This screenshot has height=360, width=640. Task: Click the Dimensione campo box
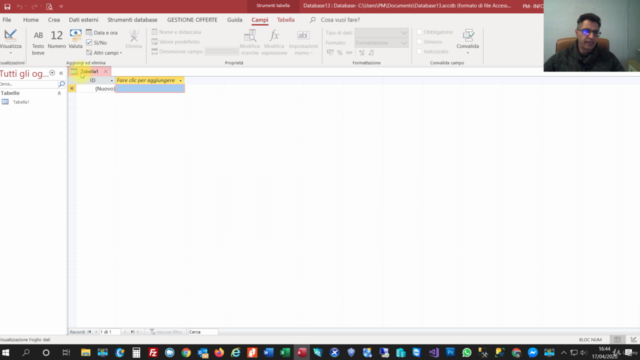(222, 51)
